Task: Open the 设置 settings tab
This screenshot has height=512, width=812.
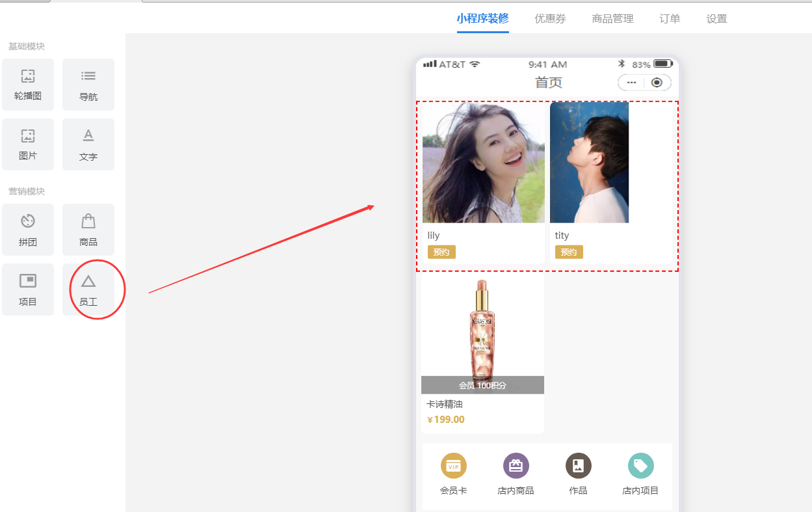Action: click(x=716, y=19)
